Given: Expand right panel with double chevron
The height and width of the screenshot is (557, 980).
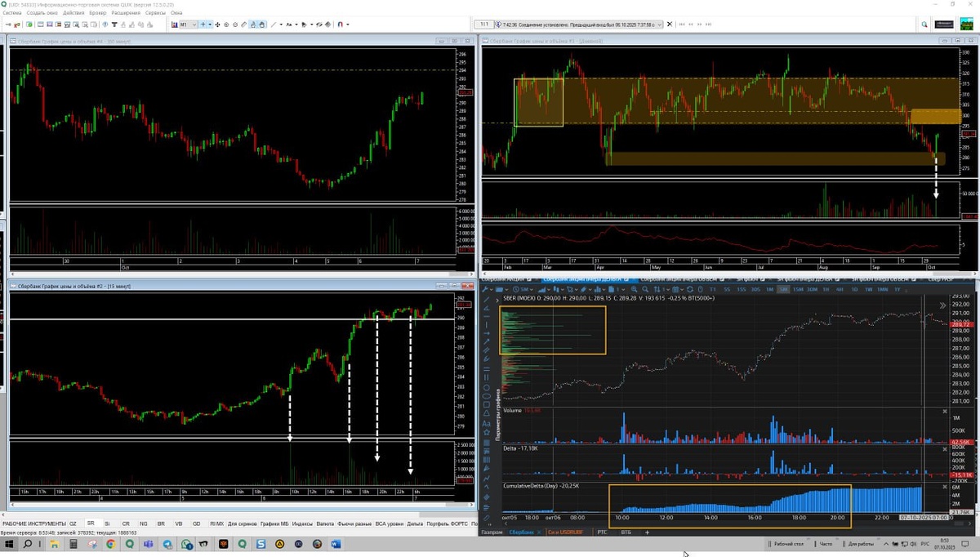Looking at the screenshot, I should 942,305.
